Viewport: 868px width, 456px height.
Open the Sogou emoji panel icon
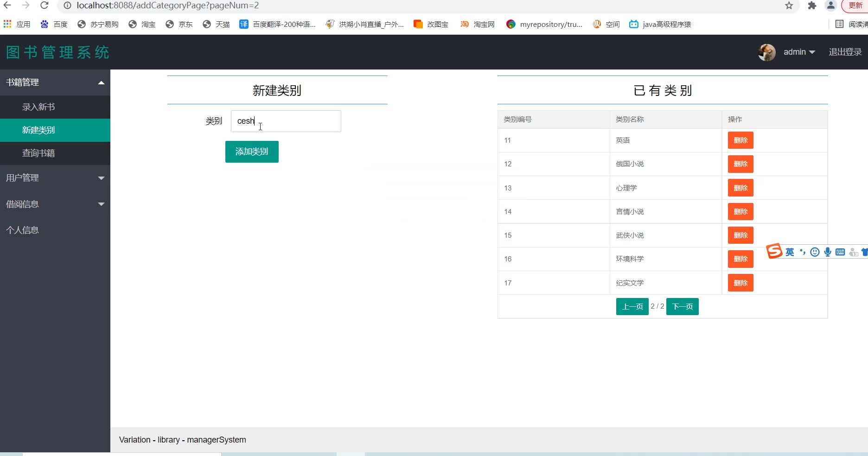point(815,252)
